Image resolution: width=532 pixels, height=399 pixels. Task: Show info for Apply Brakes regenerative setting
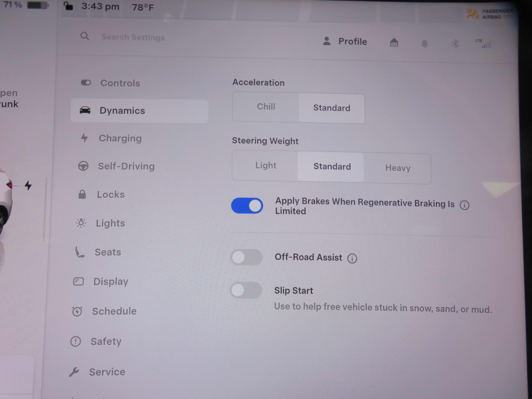click(464, 205)
